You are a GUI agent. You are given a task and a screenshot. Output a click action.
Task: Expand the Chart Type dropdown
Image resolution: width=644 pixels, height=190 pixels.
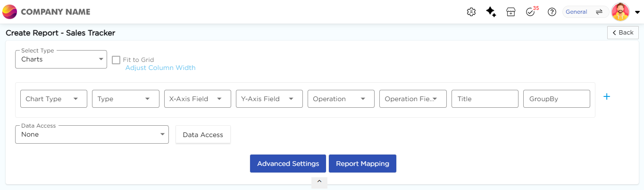point(54,99)
